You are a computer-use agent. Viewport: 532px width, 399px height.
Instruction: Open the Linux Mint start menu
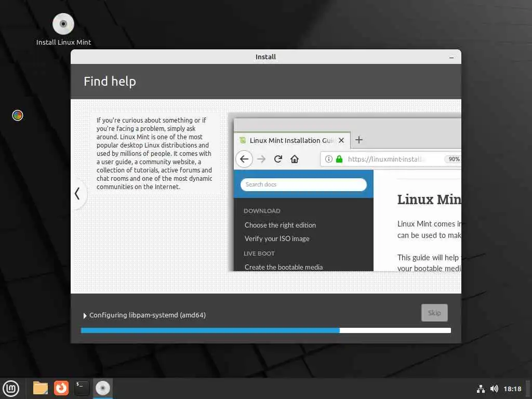coord(11,389)
